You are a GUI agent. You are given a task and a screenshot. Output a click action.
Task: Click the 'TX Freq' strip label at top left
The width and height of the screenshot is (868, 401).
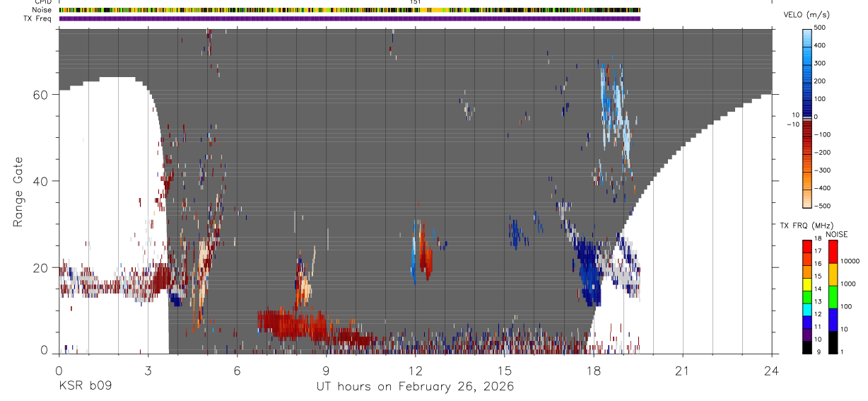(x=38, y=18)
